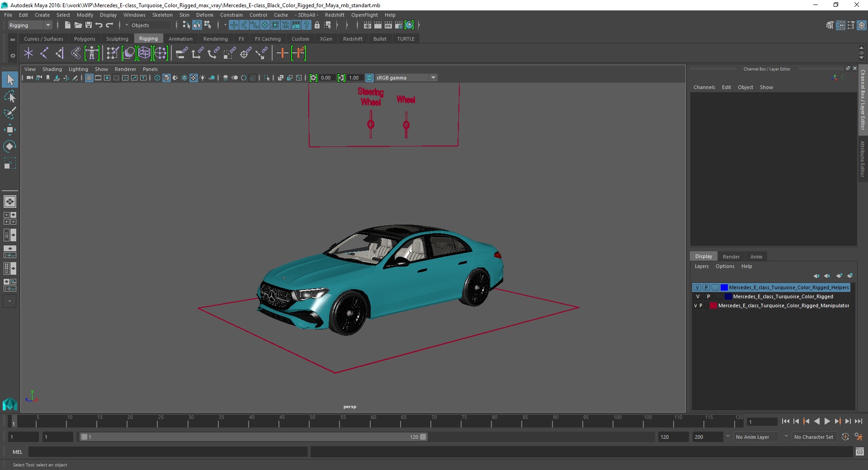Click the Save Scene disk icon

tap(89, 25)
